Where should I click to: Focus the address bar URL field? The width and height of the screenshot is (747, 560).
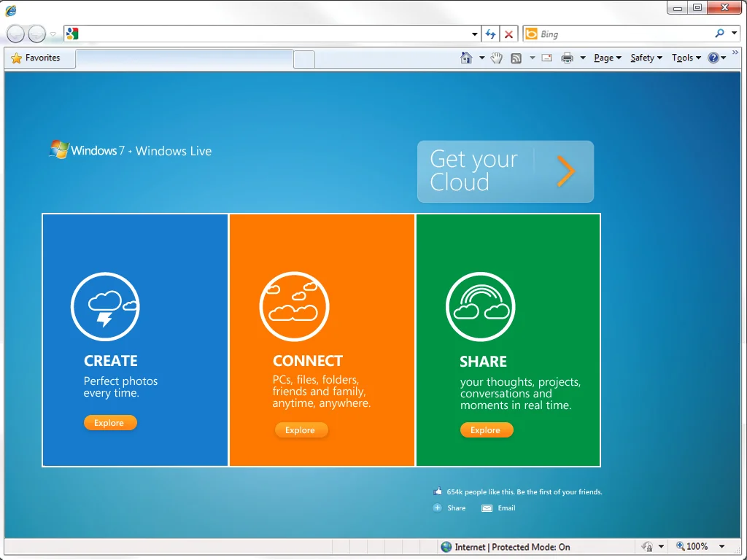click(273, 34)
